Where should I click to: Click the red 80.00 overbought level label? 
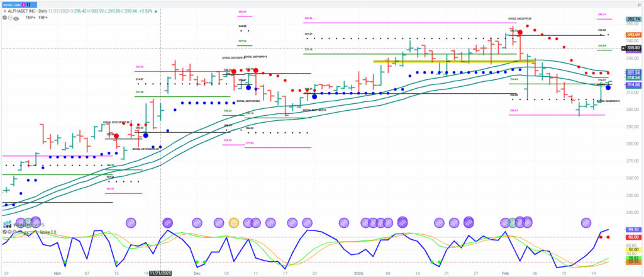point(631,237)
